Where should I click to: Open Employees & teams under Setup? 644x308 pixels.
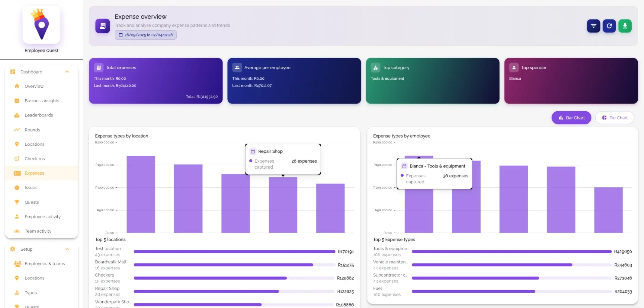(x=45, y=263)
